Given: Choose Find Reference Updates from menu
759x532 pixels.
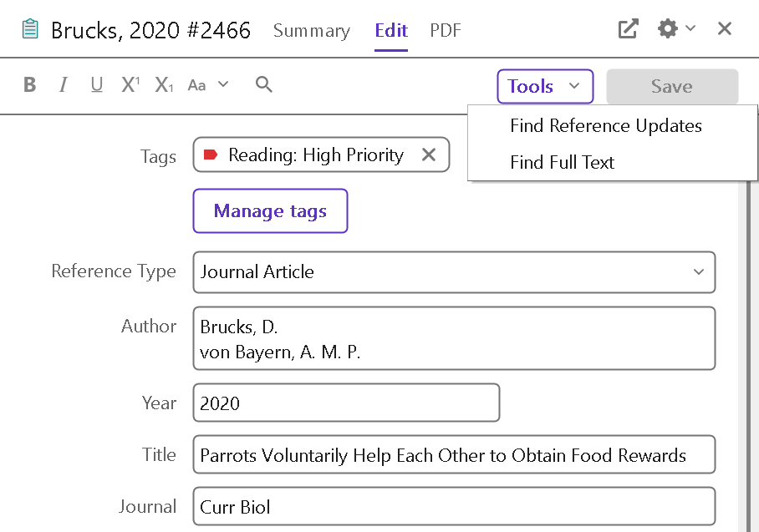Looking at the screenshot, I should (605, 126).
